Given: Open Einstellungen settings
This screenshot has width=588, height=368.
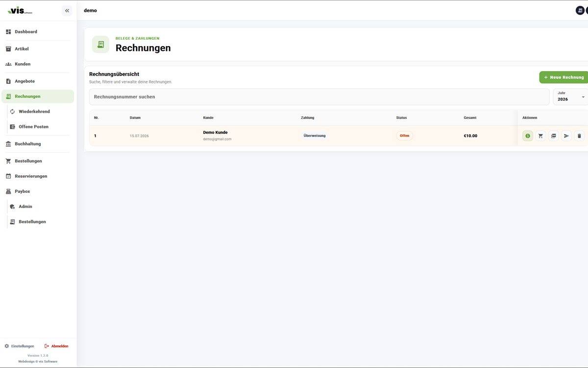Looking at the screenshot, I should pos(20,346).
